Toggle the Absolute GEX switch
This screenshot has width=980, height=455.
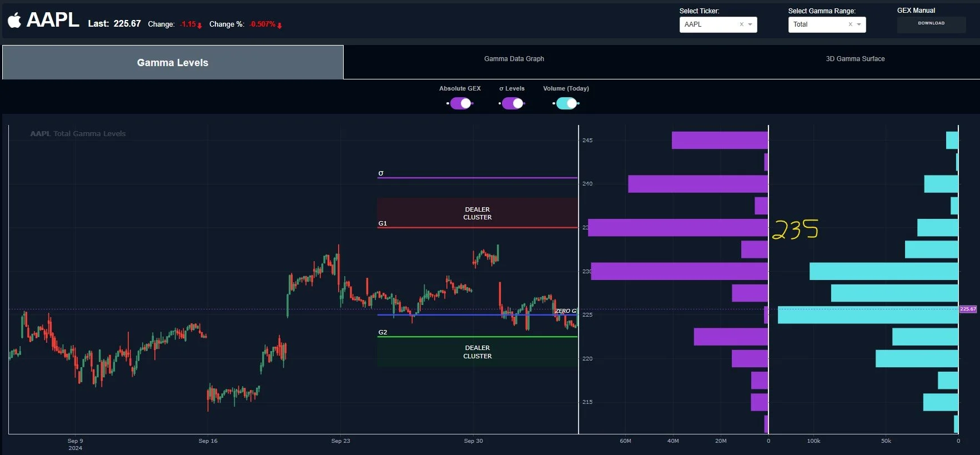(460, 103)
